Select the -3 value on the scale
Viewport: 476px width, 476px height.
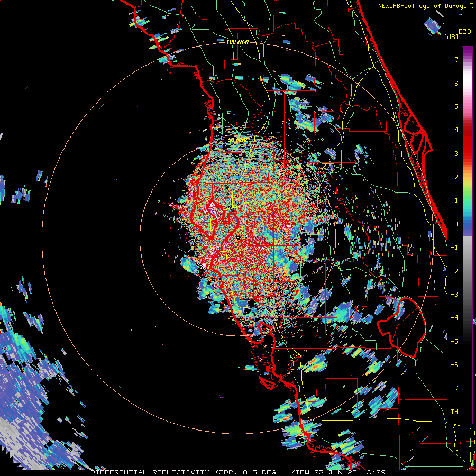coord(454,295)
